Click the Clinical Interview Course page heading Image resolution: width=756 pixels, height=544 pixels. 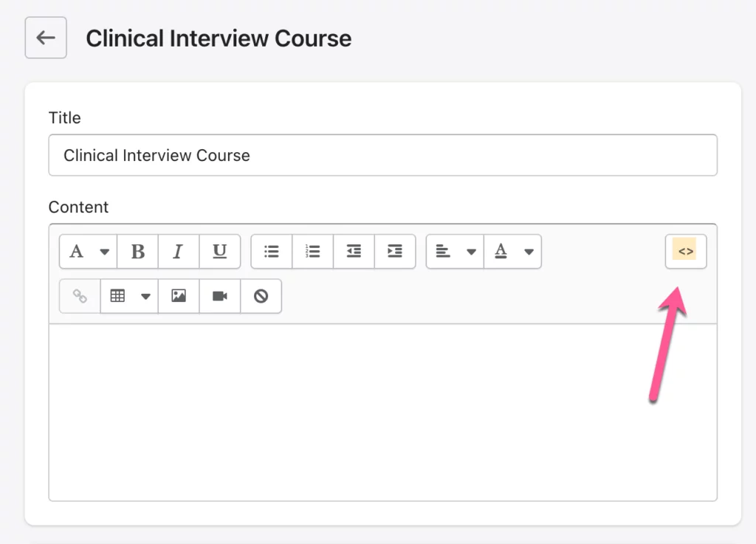pos(219,38)
